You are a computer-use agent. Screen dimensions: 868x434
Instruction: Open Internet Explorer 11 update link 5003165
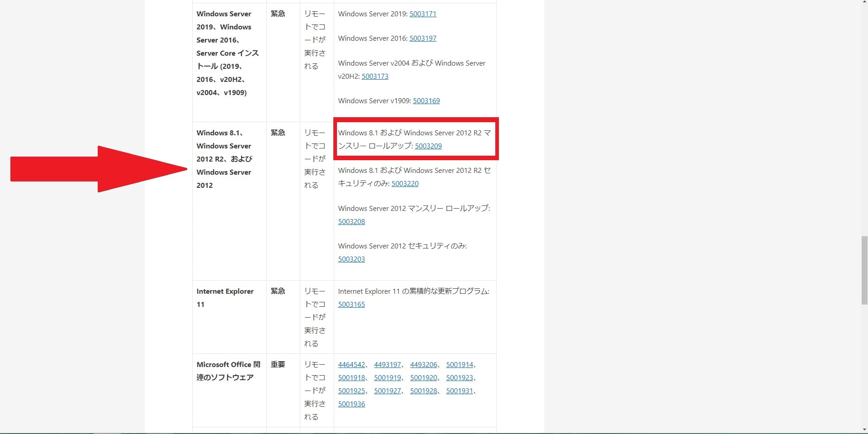pyautogui.click(x=351, y=305)
